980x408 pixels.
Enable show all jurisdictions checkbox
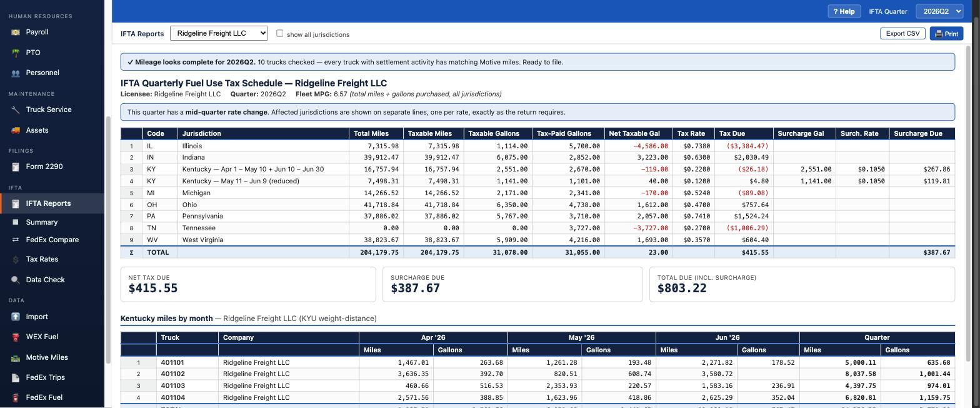(280, 33)
